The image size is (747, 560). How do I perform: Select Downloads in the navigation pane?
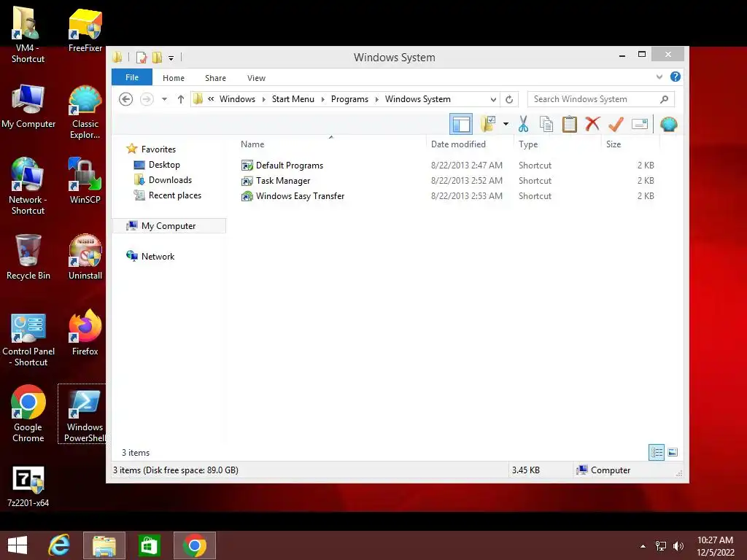[x=170, y=180]
